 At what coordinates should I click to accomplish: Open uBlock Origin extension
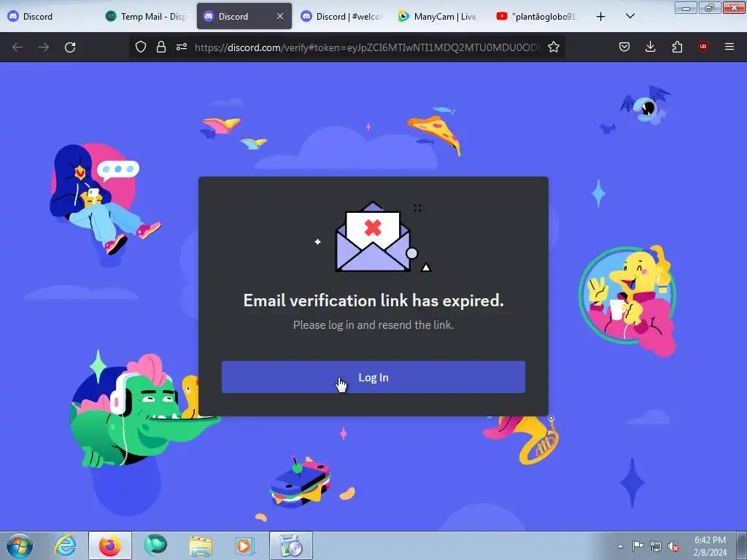click(703, 47)
